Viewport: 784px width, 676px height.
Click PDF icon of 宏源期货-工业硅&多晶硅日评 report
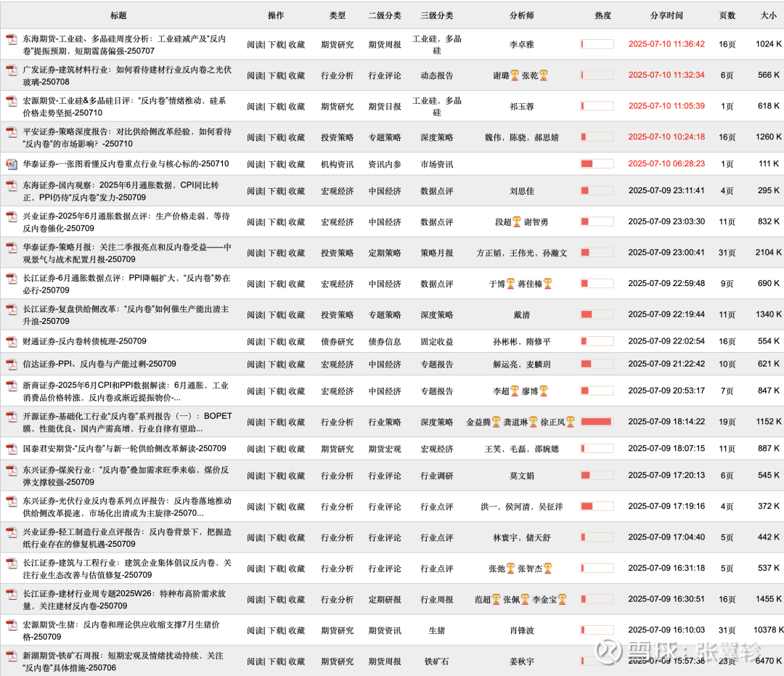[x=11, y=102]
